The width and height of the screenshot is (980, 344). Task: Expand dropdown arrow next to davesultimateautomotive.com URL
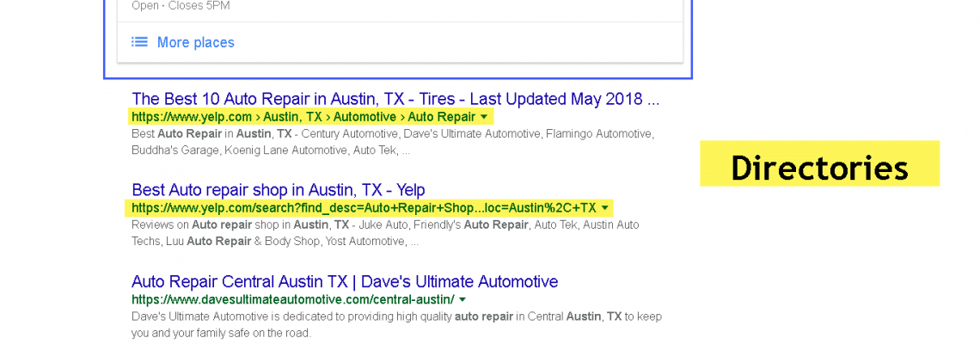[462, 299]
